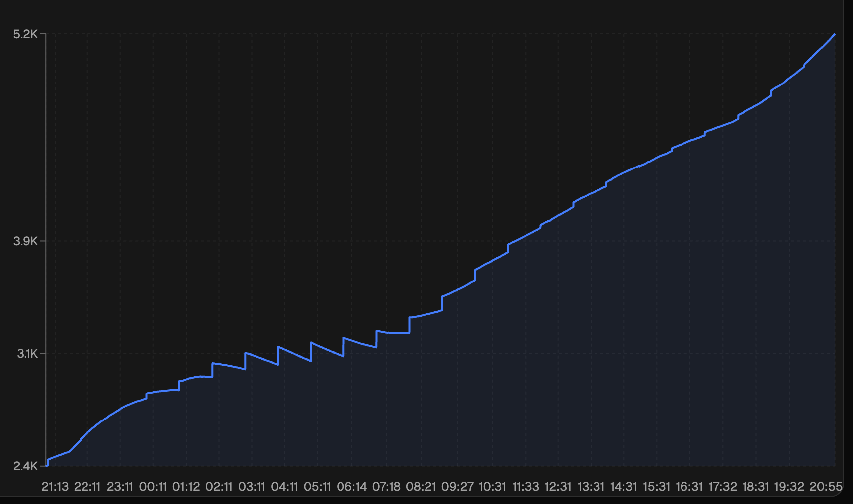Click the 01:12 time label

pyautogui.click(x=186, y=487)
